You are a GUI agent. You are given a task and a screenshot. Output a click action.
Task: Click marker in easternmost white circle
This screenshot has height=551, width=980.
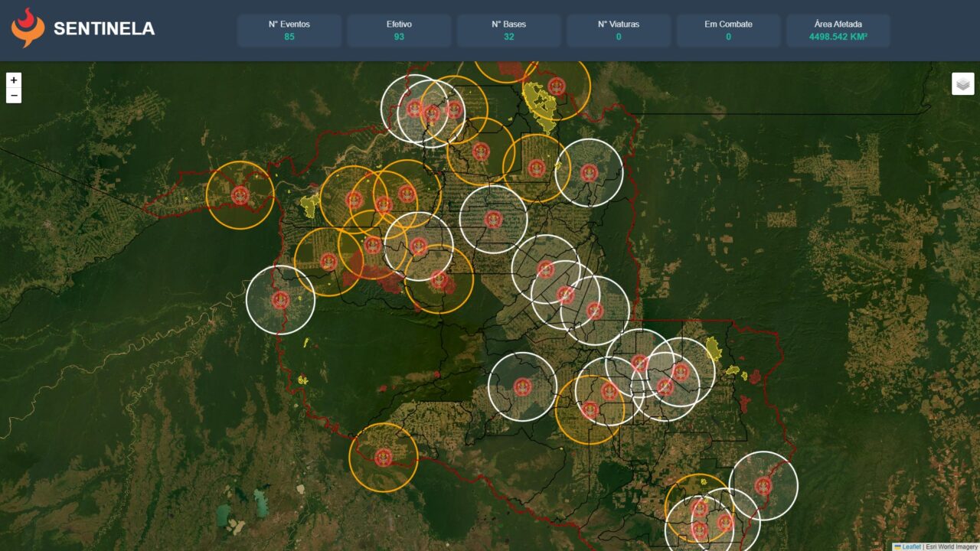[x=763, y=486]
